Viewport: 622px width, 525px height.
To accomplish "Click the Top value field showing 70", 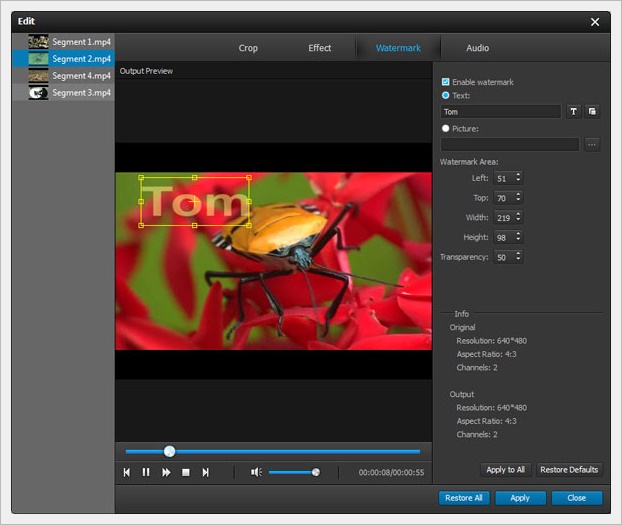I will point(504,198).
